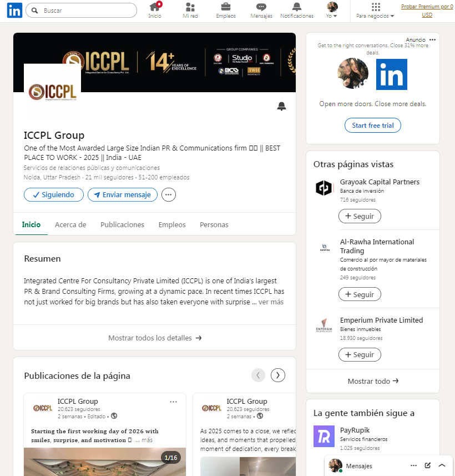Open Emperium Private Limited logo
The image size is (455, 476).
tap(324, 325)
